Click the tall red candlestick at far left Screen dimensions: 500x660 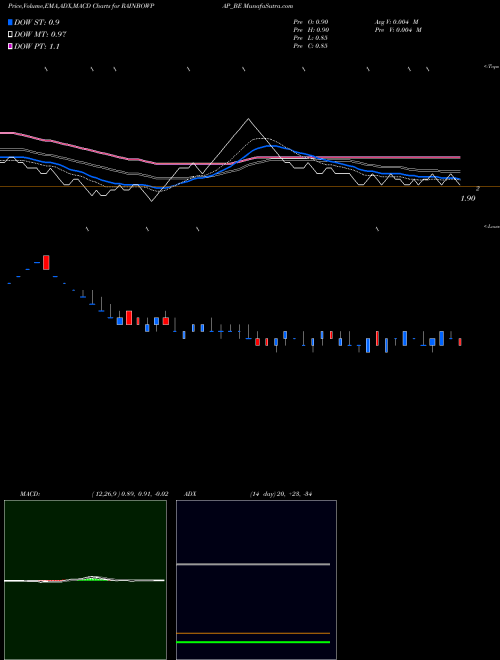[x=46, y=262]
